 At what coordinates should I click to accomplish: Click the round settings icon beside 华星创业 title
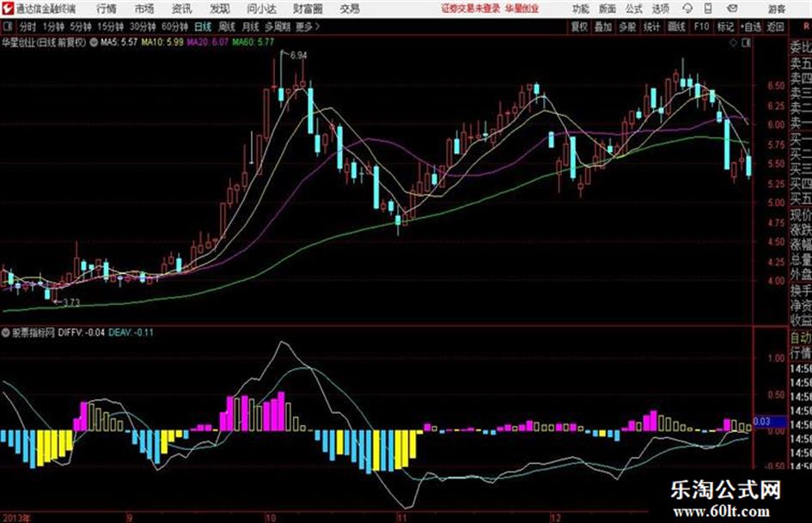point(94,42)
